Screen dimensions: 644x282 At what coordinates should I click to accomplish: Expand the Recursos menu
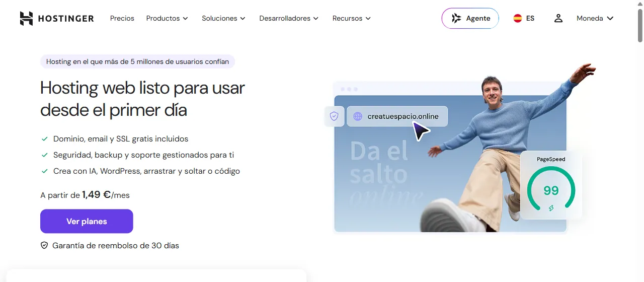[352, 18]
